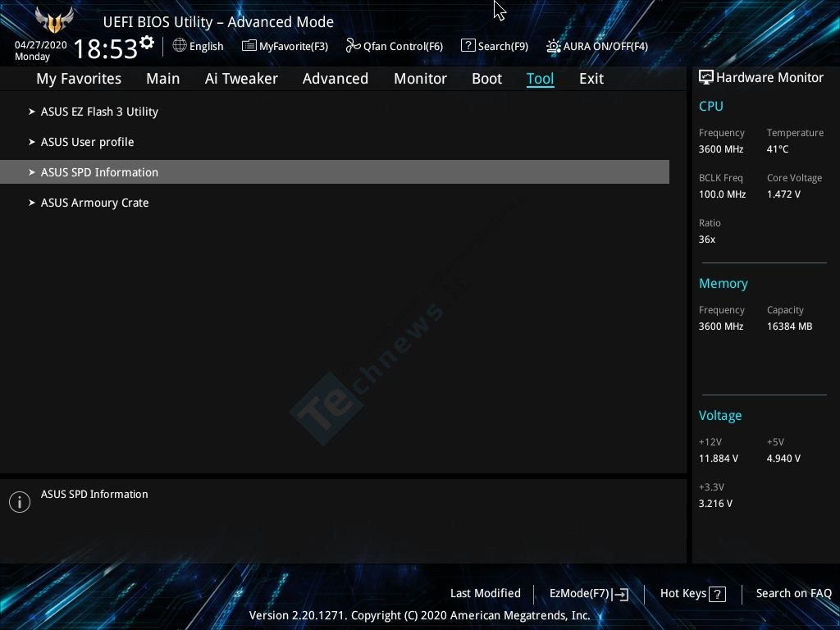Open the Monitor tab
This screenshot has height=630, width=840.
click(x=421, y=79)
